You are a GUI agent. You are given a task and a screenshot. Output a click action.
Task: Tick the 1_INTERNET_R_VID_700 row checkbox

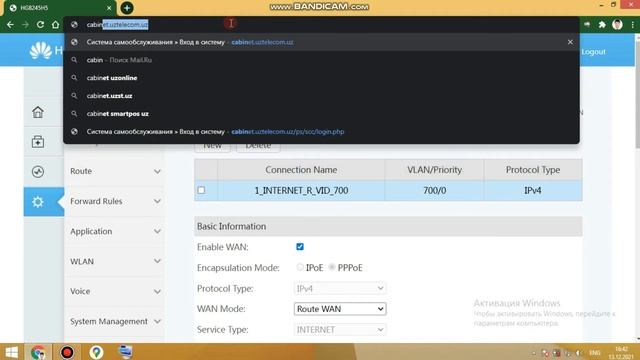click(x=201, y=190)
